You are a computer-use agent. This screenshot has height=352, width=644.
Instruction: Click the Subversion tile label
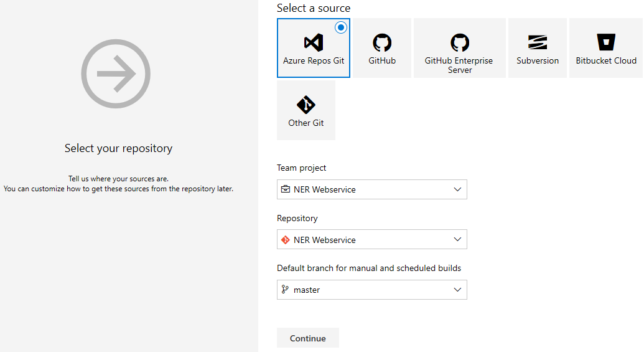click(x=538, y=61)
